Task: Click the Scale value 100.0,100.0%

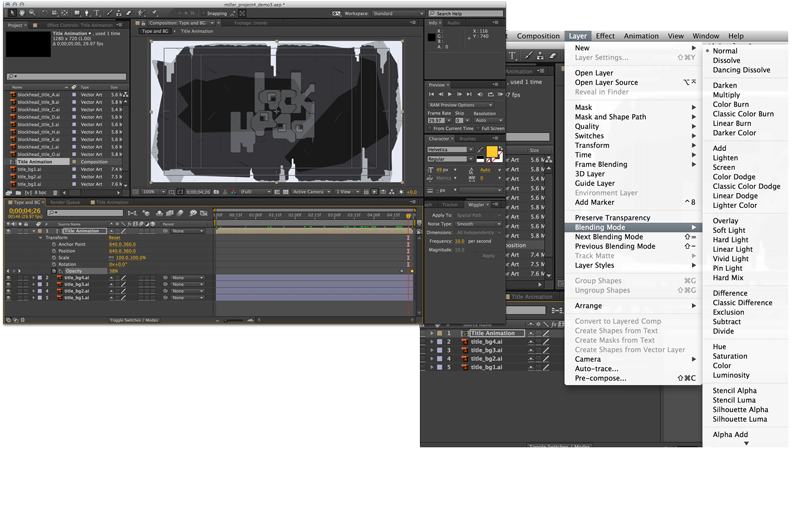Action: (x=131, y=258)
